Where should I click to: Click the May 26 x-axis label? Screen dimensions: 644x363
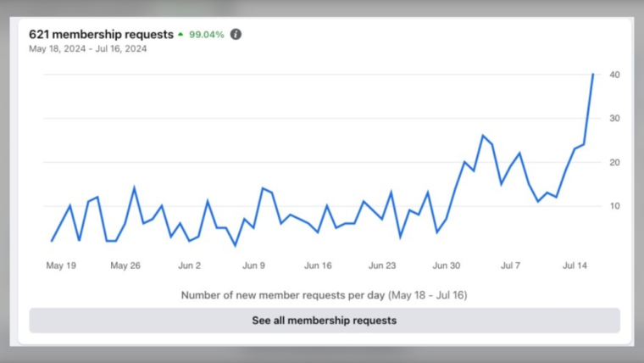coord(125,265)
